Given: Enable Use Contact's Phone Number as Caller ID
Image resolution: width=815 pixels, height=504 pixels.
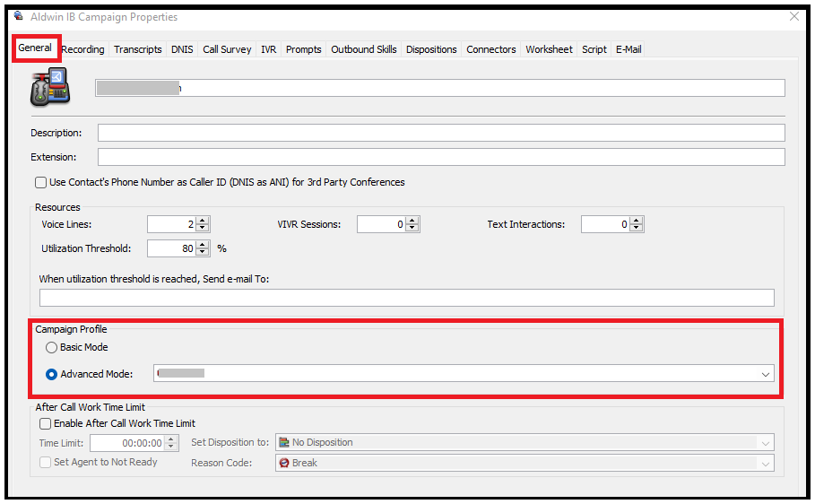Looking at the screenshot, I should pos(40,183).
